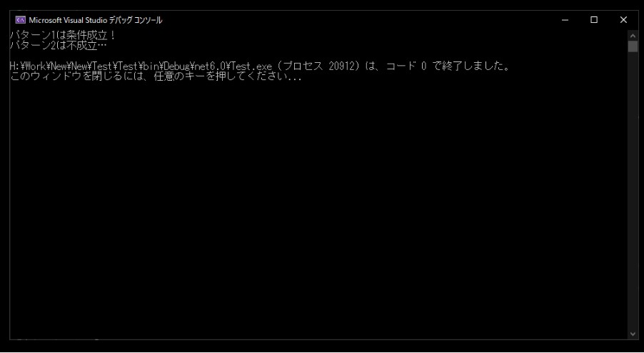The width and height of the screenshot is (644, 353).
Task: Click the コード 0 で終了しました text
Action: coord(448,66)
